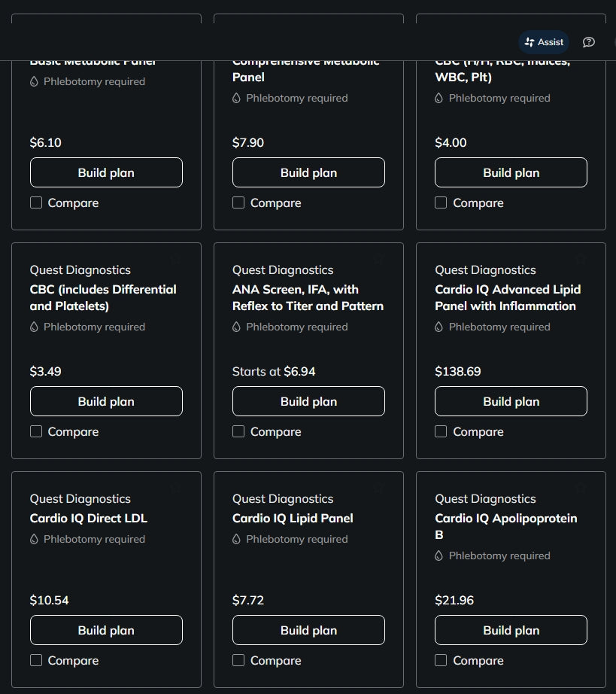The width and height of the screenshot is (616, 694).
Task: Favorite the Cardio IQ Direct LDL test
Action: (175, 488)
